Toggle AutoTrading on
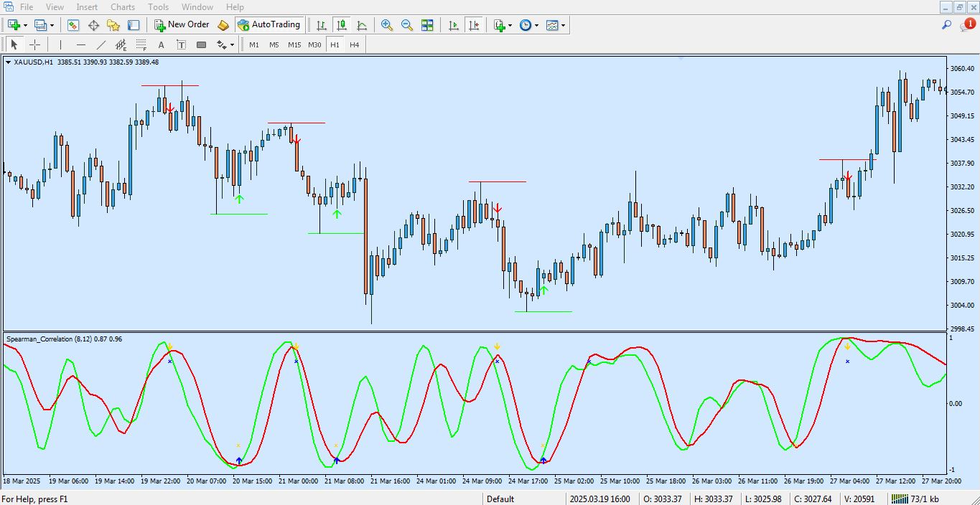This screenshot has height=505, width=980. pos(270,24)
